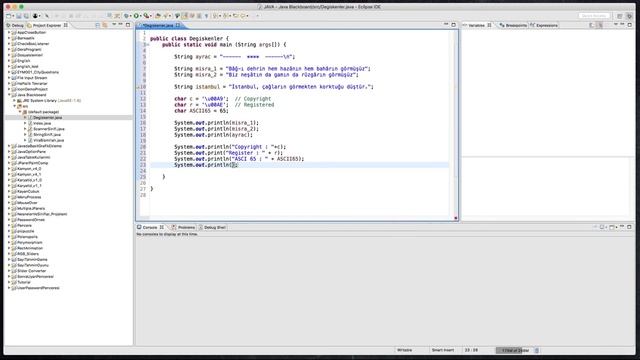Screen dimensions: 640x360
Task: Toggle Link with Editor in Project Explorer
Action: 104,25
